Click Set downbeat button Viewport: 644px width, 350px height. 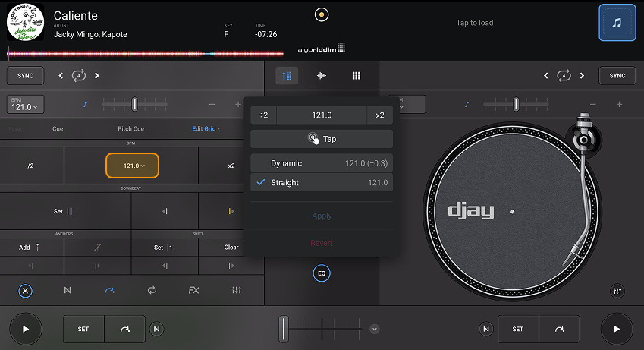coord(65,211)
